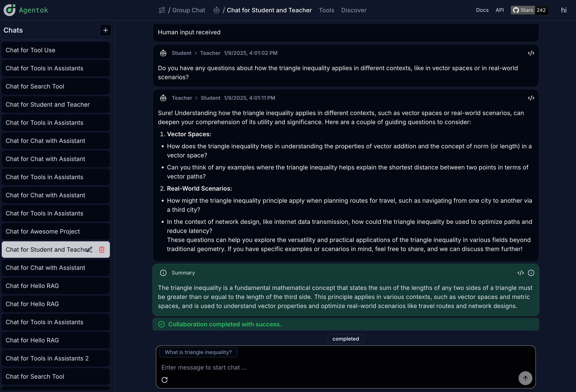View Summary source code icon
The height and width of the screenshot is (392, 576).
[x=521, y=273]
